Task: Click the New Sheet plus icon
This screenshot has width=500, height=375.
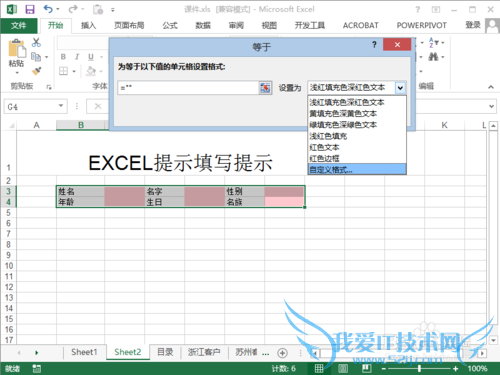Action: pos(282,353)
